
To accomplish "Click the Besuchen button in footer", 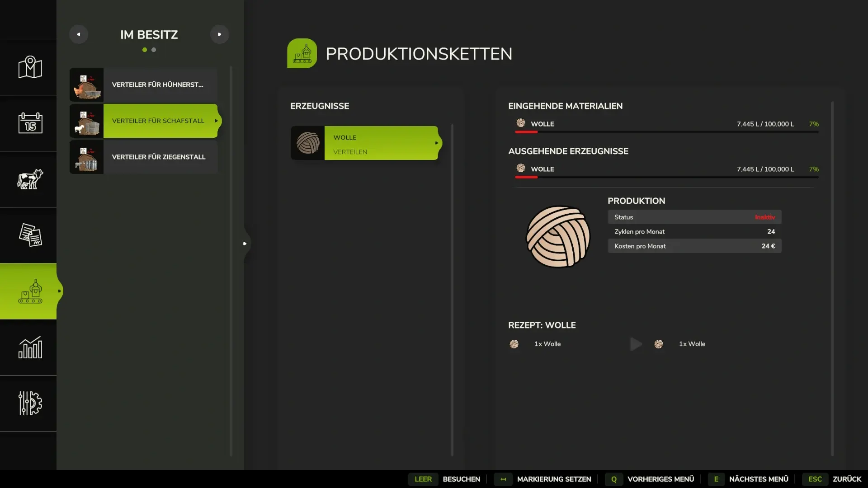I will (461, 479).
